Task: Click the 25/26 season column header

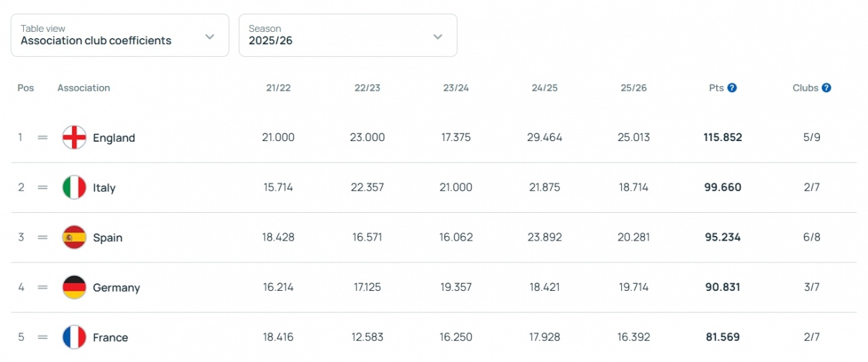Action: click(x=633, y=88)
